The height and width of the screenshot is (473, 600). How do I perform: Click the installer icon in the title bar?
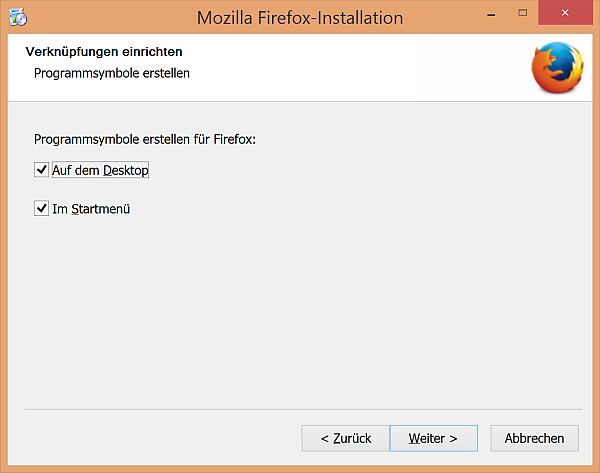click(x=18, y=17)
